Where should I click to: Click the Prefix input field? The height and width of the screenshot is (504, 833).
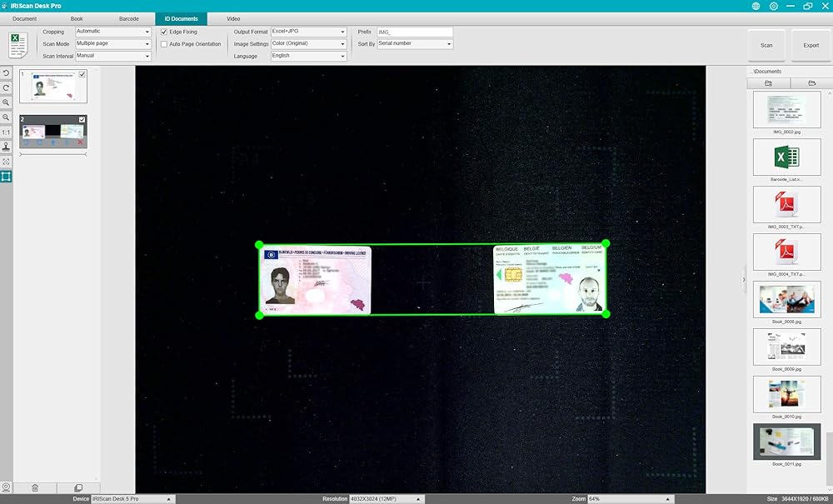414,32
